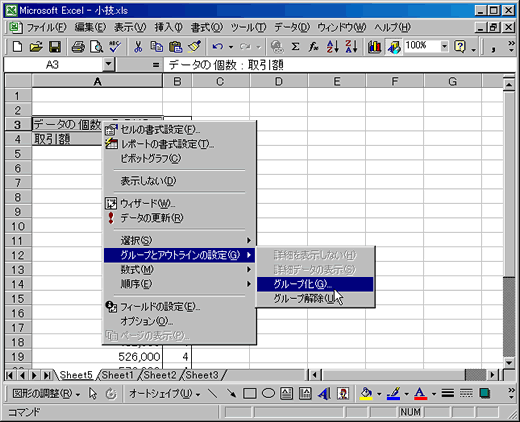Print using the printer icon
520x422 pixels.
78,47
